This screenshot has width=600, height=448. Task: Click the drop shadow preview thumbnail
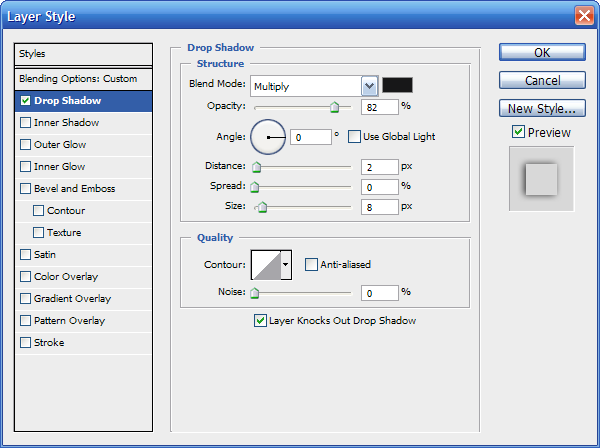[x=541, y=179]
